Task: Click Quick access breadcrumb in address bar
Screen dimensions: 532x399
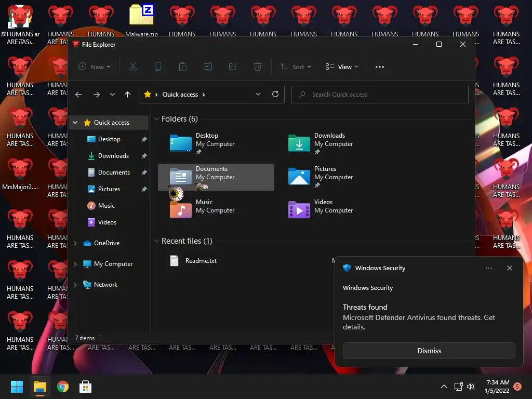Action: (180, 95)
